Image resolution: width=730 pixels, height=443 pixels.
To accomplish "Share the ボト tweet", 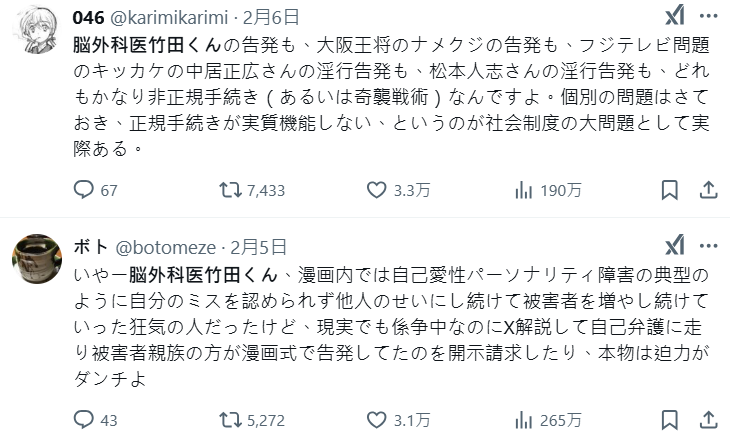I will [x=706, y=420].
